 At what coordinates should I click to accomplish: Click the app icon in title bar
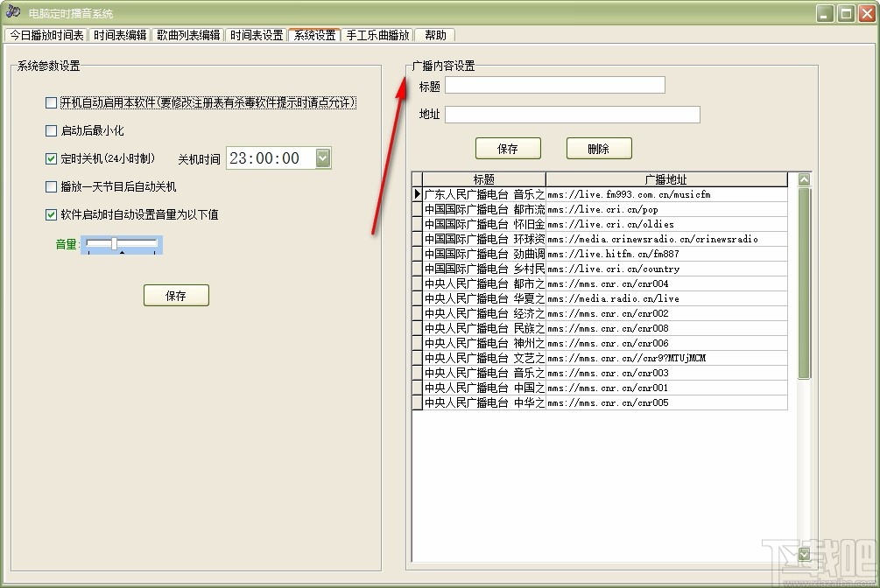pos(13,11)
